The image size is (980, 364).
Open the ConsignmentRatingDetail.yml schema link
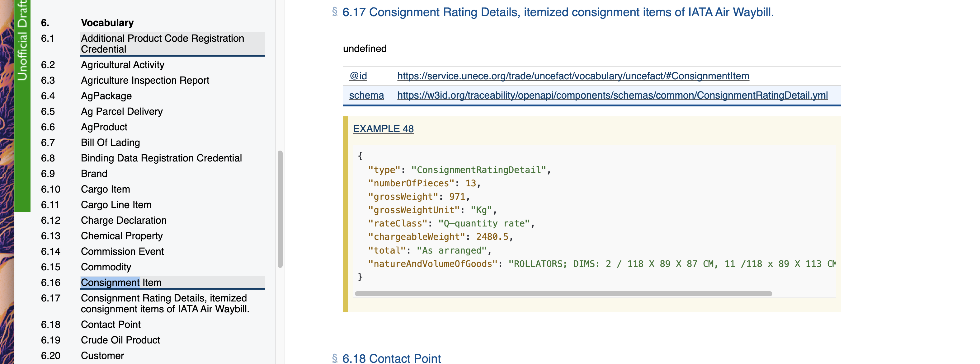613,96
